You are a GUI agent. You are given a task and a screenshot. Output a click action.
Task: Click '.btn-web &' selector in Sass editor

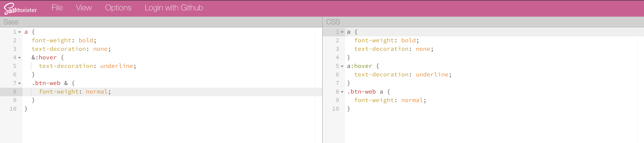(x=50, y=83)
